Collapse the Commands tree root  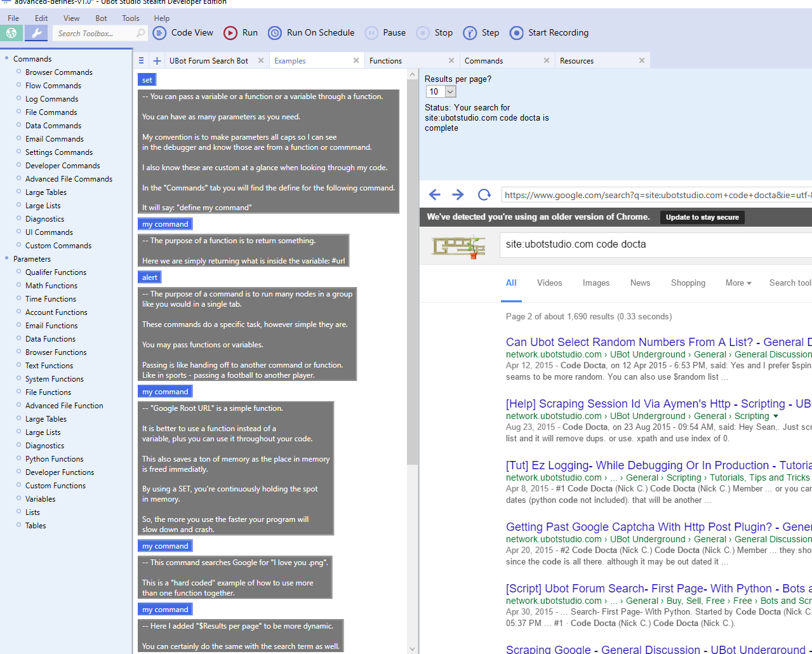(x=7, y=59)
